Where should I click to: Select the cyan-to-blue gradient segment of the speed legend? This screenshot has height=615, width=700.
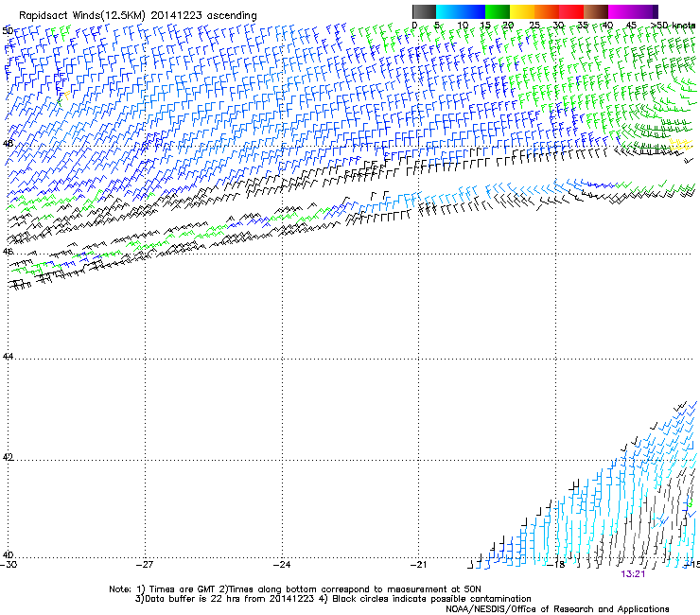coord(461,11)
